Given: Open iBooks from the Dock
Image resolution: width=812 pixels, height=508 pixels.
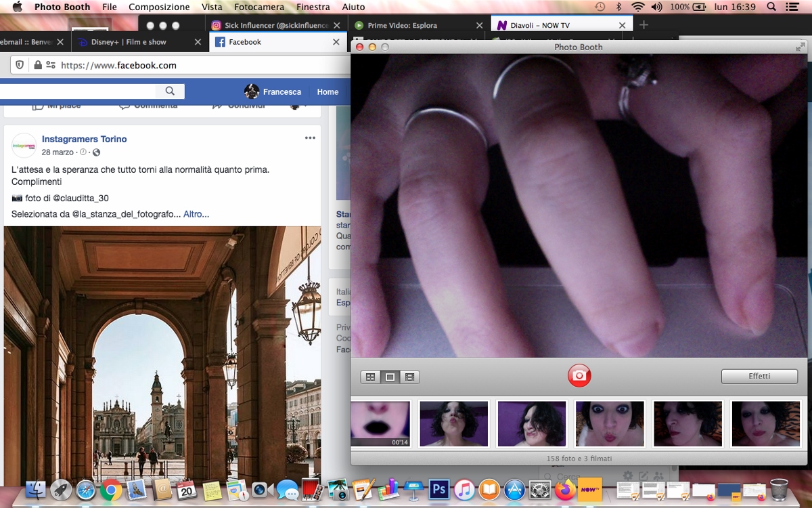Looking at the screenshot, I should pos(489,490).
